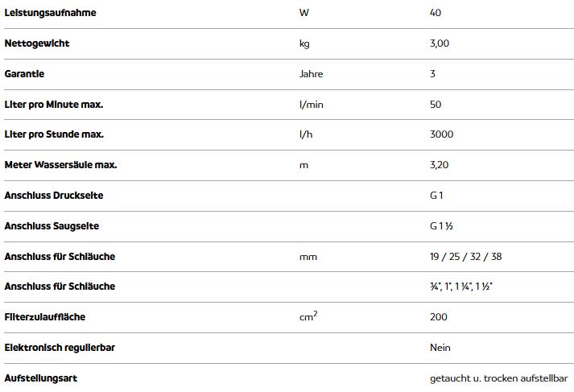Screen dimensions: 574x392
Task: Click the Anschluss Saugseite label
Action: coord(52,226)
